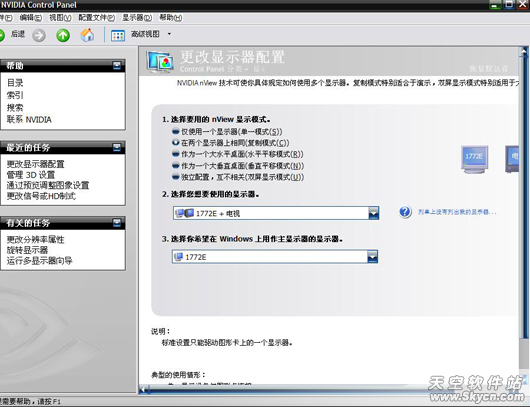This screenshot has height=407, width=530.
Task: Open 旋转显示器 related task
Action: pos(27,250)
